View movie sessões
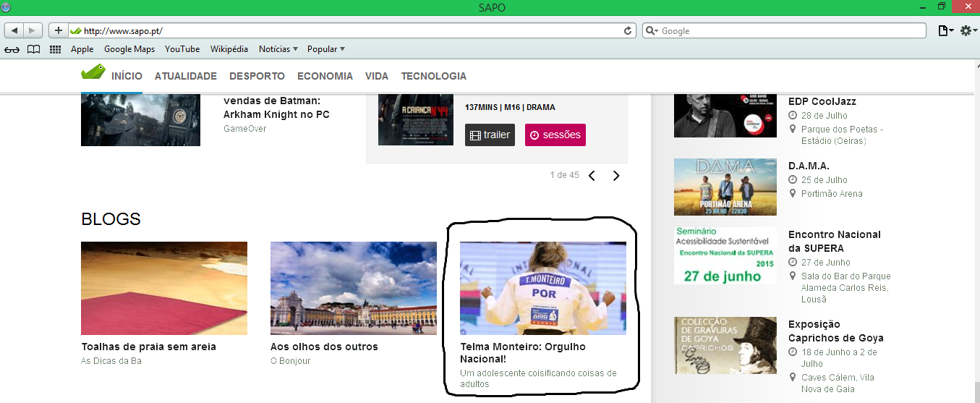Viewport: 980px width, 403px height. pyautogui.click(x=555, y=135)
